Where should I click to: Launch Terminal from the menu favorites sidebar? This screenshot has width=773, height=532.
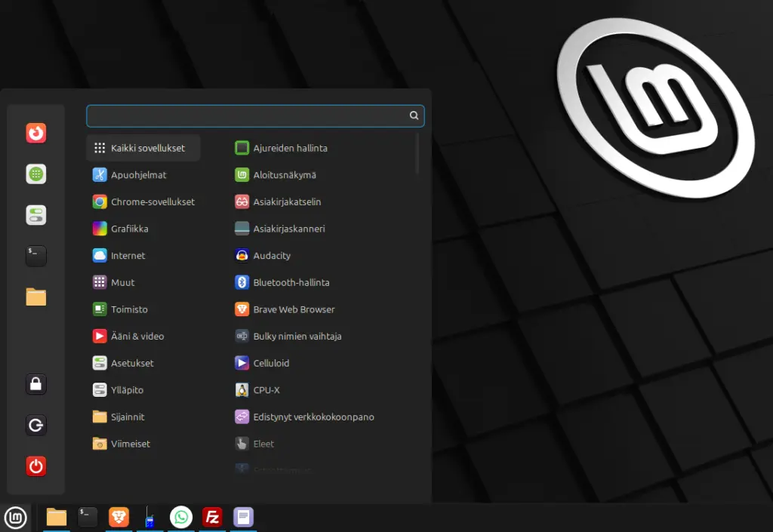[36, 256]
